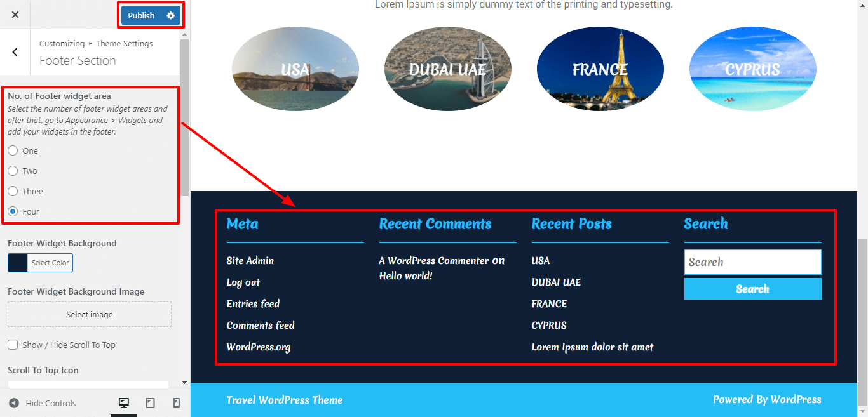The width and height of the screenshot is (868, 417).
Task: Choose Three footer widget areas
Action: pos(13,191)
